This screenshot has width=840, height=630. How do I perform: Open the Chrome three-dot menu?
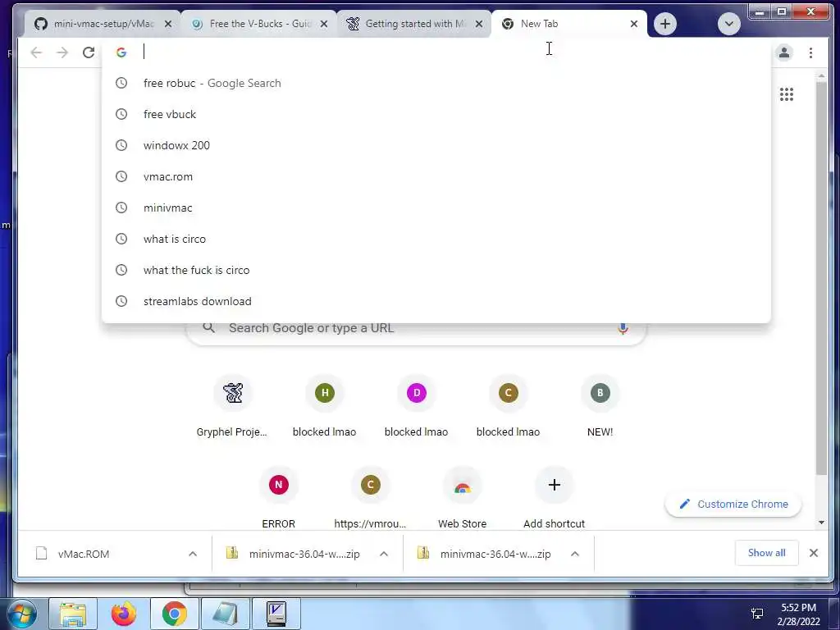pos(810,52)
